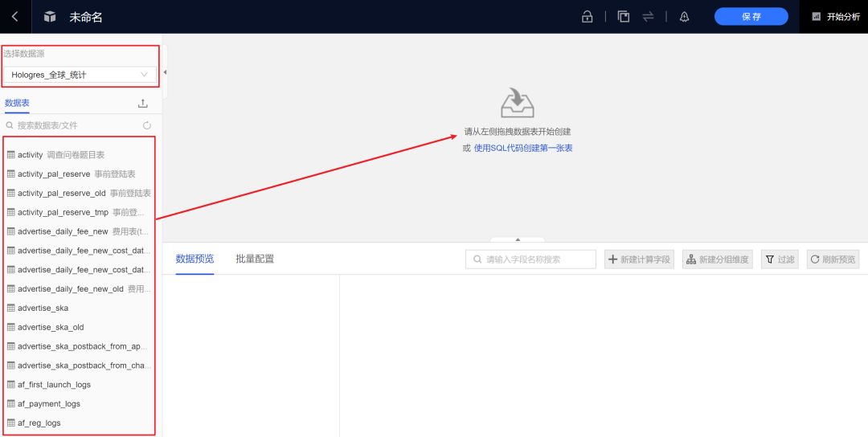
Task: Click the cube dataset icon beside title
Action: [x=50, y=17]
